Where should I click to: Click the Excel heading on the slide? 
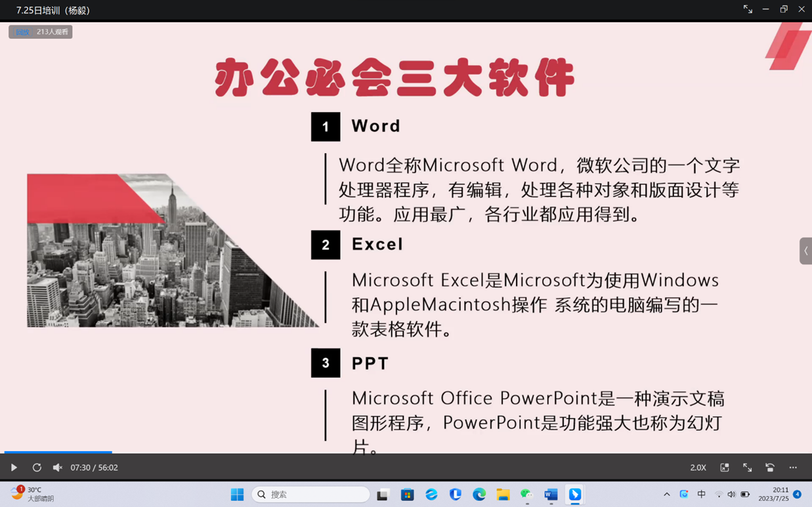[377, 244]
